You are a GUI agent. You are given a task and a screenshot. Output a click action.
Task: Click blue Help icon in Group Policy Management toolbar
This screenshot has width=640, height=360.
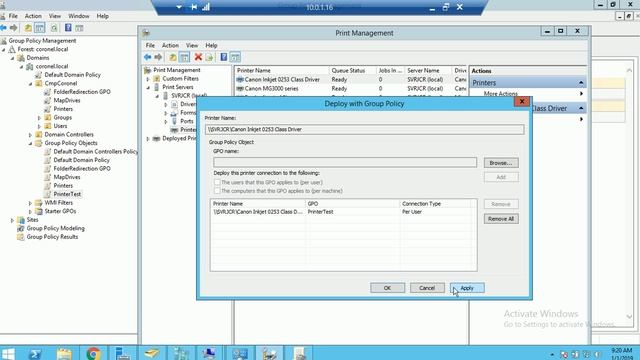click(x=68, y=28)
